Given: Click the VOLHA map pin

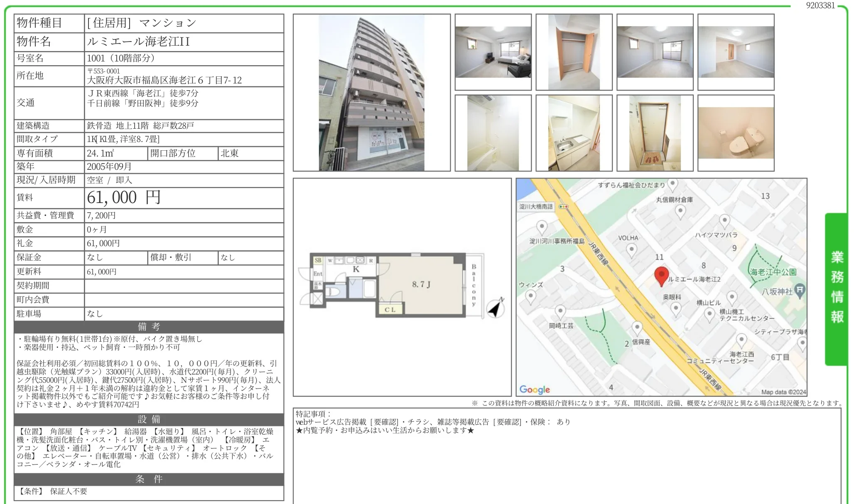Looking at the screenshot, I should tap(631, 250).
